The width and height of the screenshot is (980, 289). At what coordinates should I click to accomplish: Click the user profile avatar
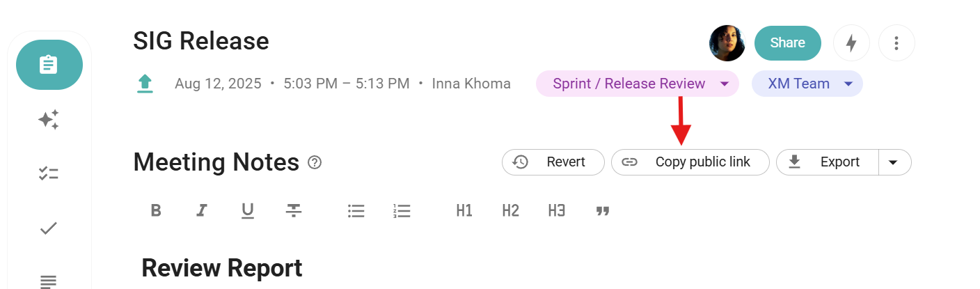pyautogui.click(x=727, y=43)
